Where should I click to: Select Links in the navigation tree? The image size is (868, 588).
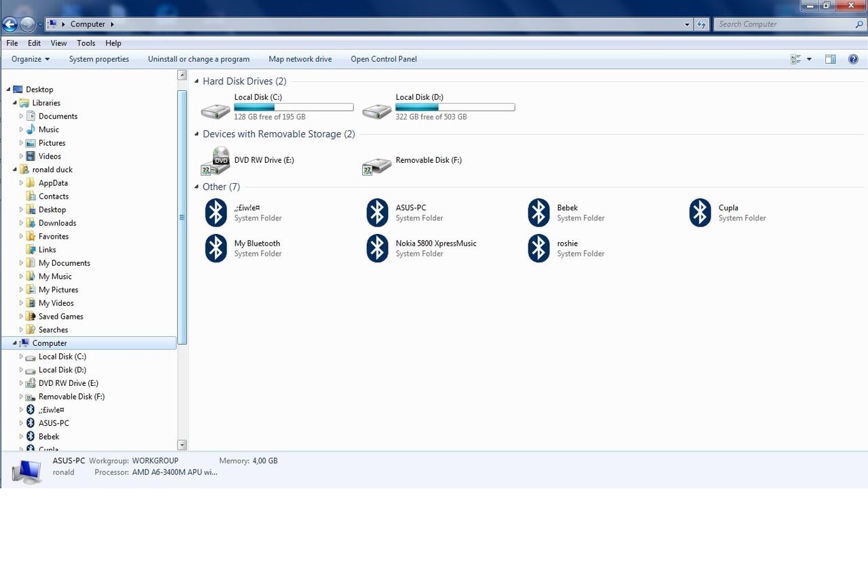point(47,250)
